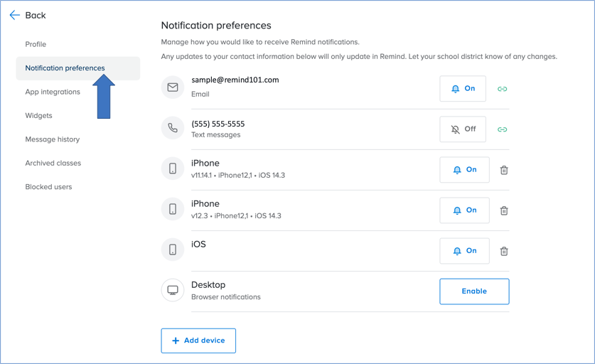Click the envelope icon for email

[173, 87]
